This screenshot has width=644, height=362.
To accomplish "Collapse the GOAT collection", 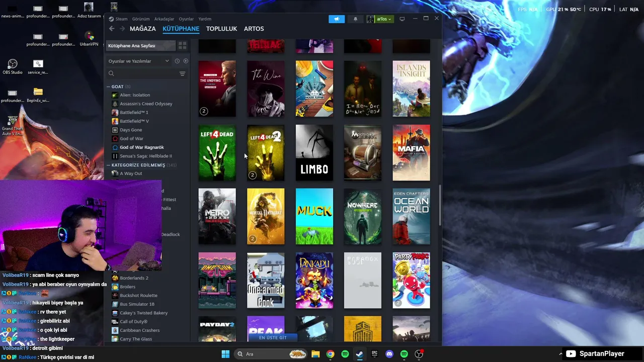I will click(x=108, y=86).
